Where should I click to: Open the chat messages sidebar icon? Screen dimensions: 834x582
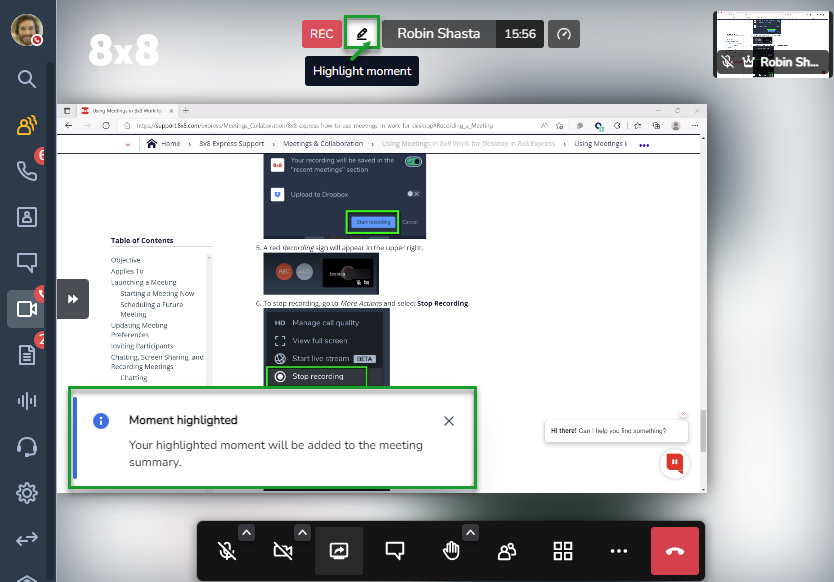click(x=27, y=262)
